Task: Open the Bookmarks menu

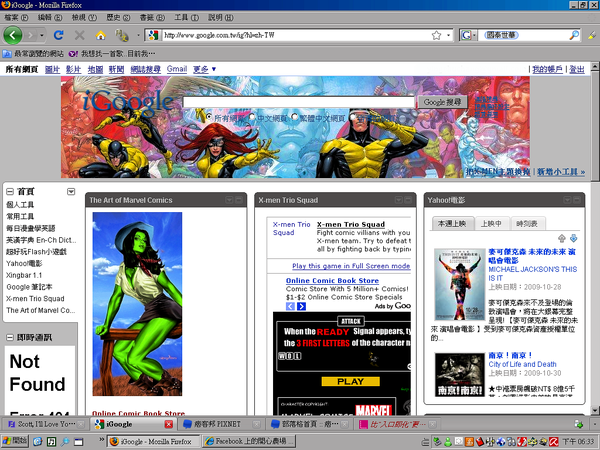Action: click(x=152, y=18)
